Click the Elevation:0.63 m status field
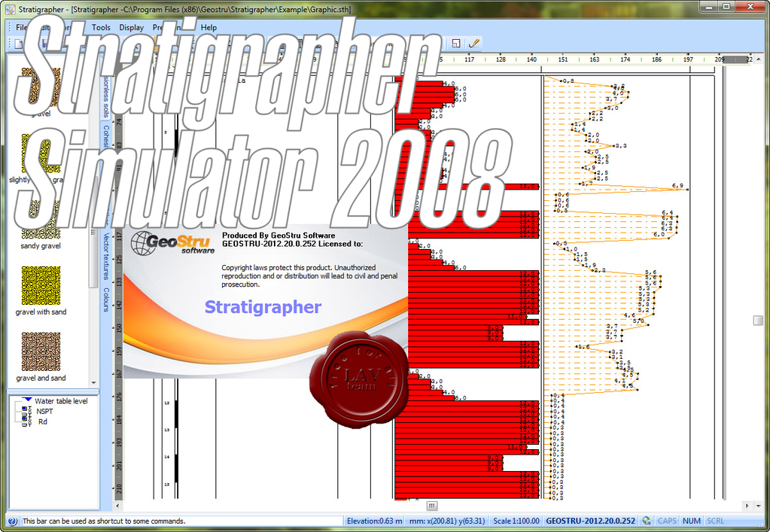 pyautogui.click(x=374, y=521)
